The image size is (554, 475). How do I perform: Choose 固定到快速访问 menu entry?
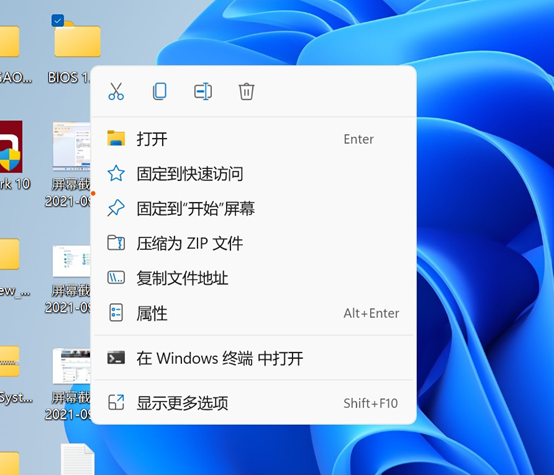coord(254,174)
